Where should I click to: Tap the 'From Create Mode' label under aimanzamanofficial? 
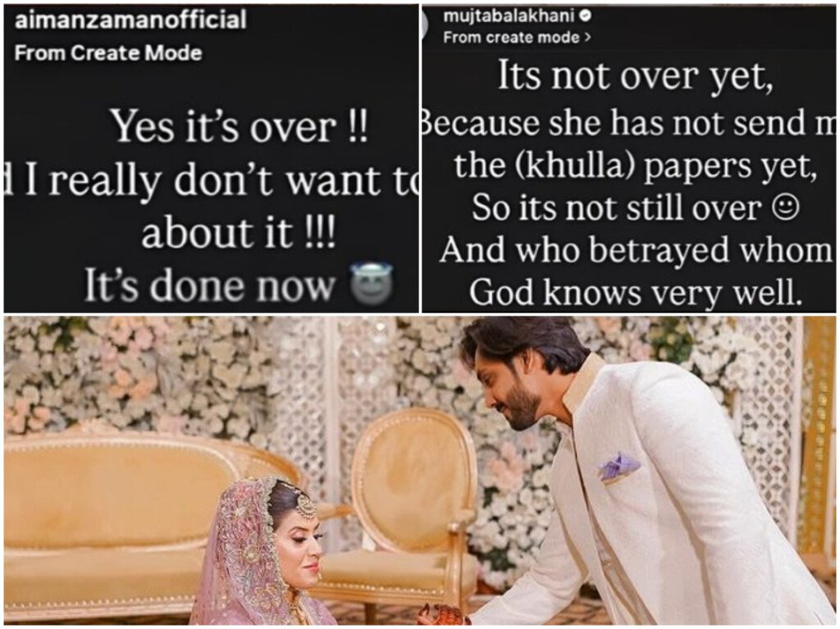pyautogui.click(x=107, y=53)
